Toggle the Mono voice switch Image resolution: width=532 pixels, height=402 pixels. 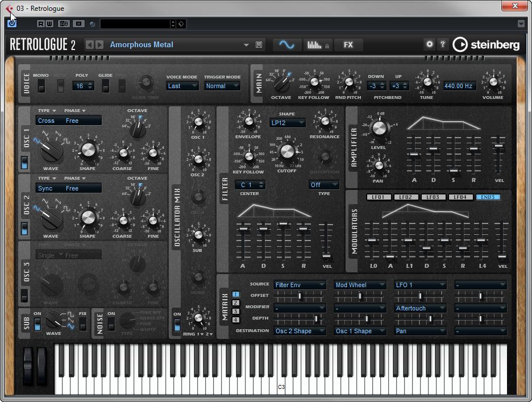click(x=41, y=86)
